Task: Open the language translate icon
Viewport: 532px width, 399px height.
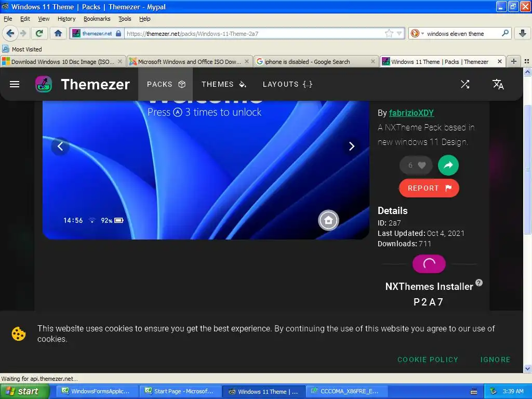Action: tap(498, 84)
